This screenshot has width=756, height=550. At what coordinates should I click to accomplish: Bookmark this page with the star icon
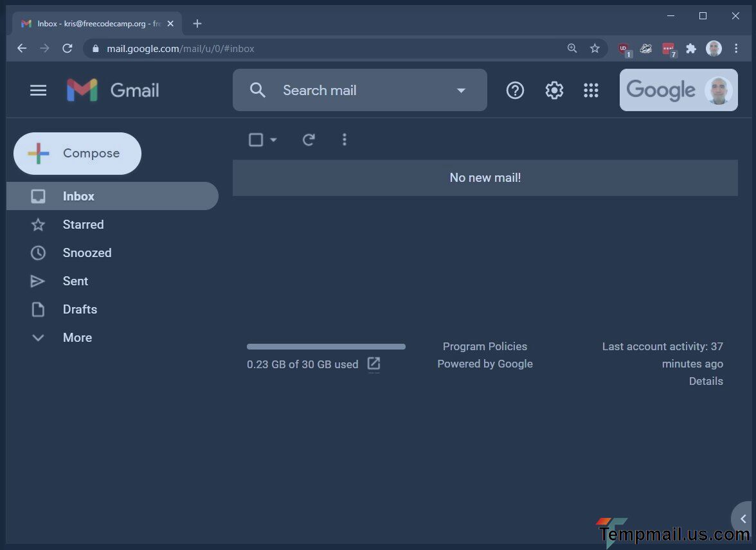tap(595, 48)
